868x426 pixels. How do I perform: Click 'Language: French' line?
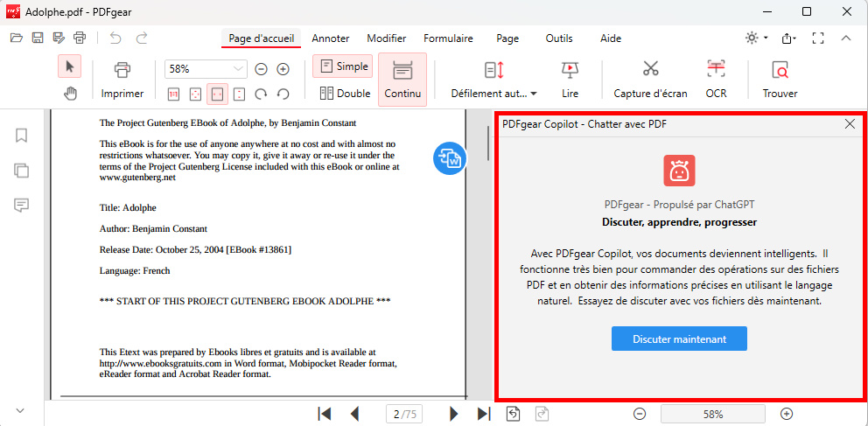click(135, 270)
